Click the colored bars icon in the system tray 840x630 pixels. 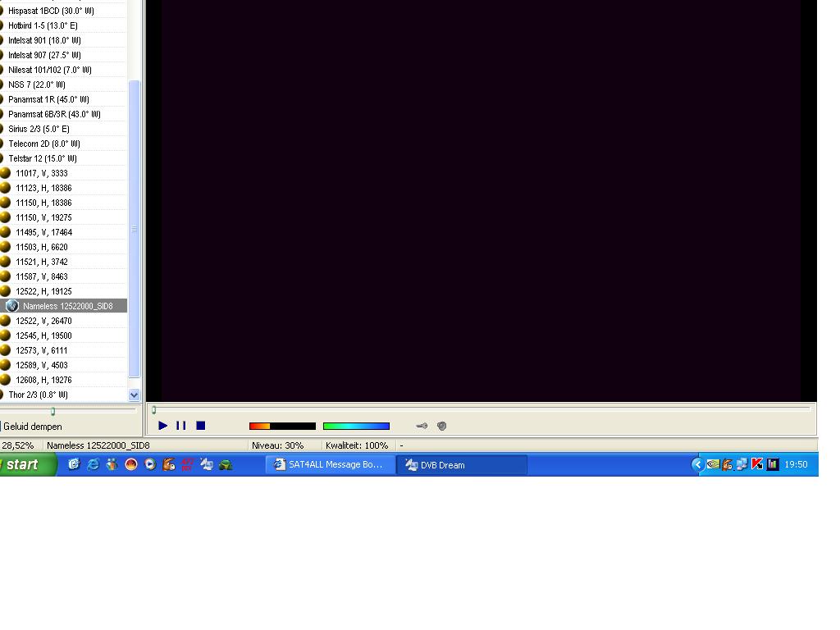click(773, 464)
